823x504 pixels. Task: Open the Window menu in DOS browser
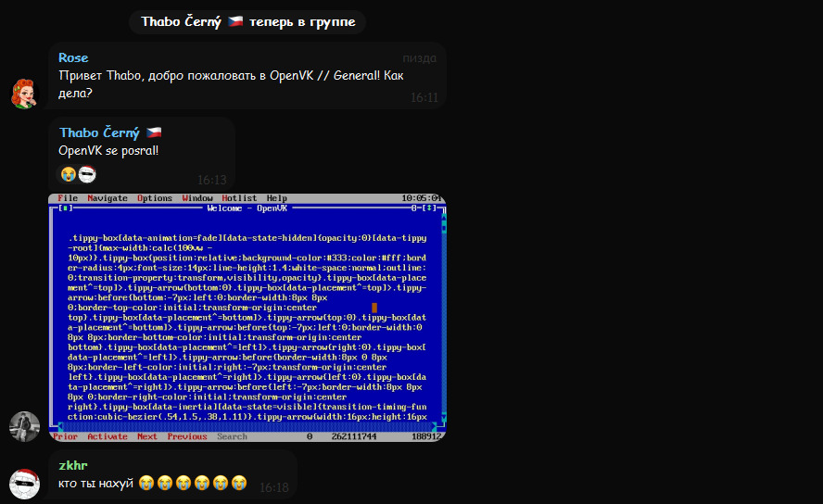coord(197,198)
